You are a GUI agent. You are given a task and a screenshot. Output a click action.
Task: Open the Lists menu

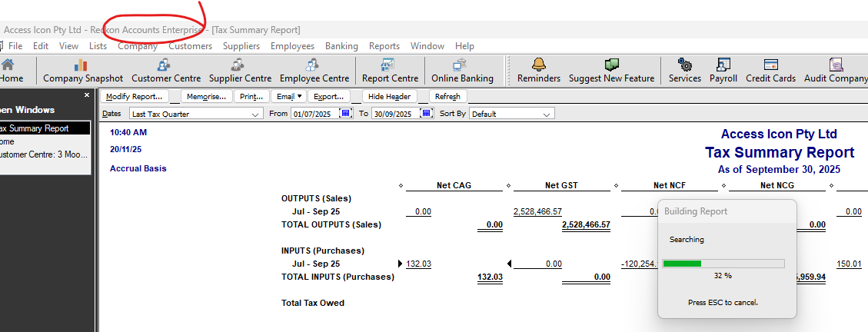pyautogui.click(x=98, y=46)
